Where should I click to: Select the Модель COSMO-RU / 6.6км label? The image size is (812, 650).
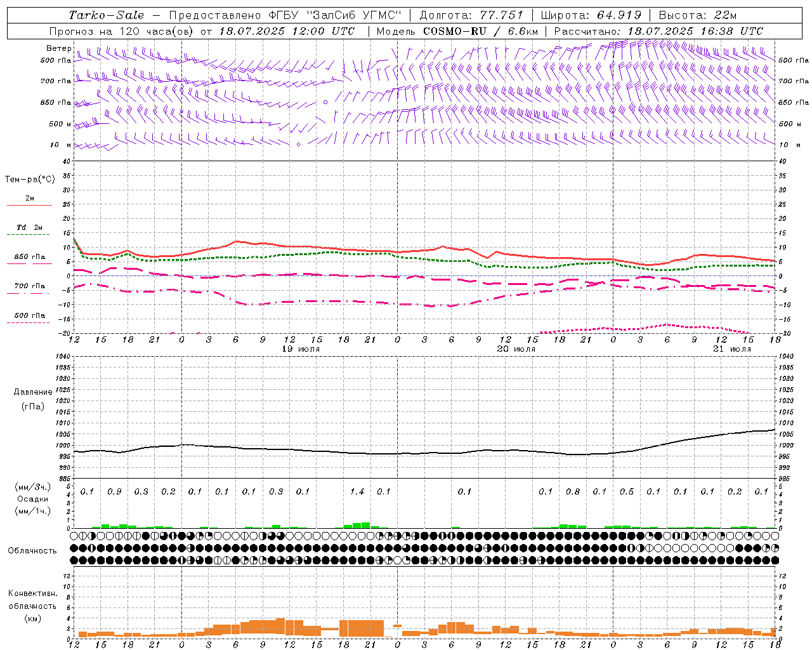[x=457, y=31]
